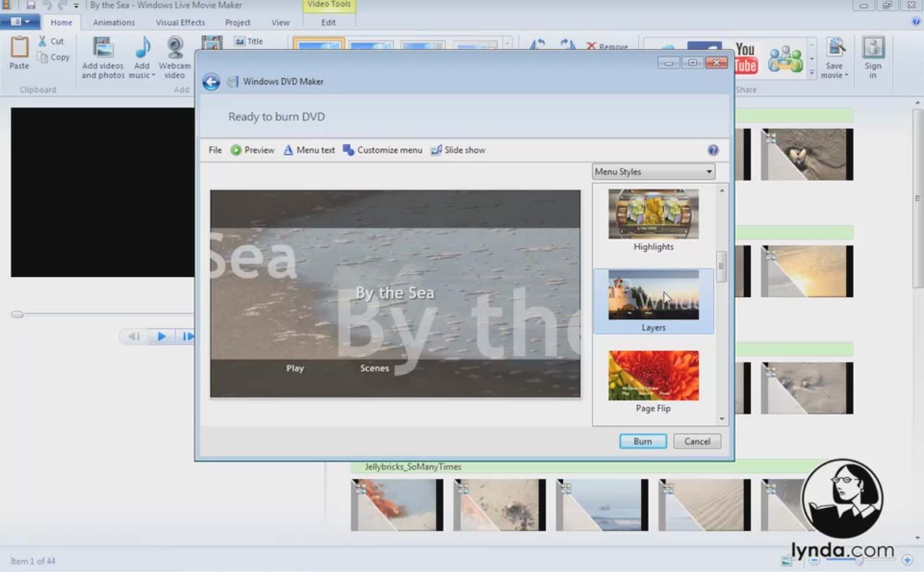This screenshot has width=924, height=572.
Task: Click the zoom out minus icon
Action: (x=814, y=560)
